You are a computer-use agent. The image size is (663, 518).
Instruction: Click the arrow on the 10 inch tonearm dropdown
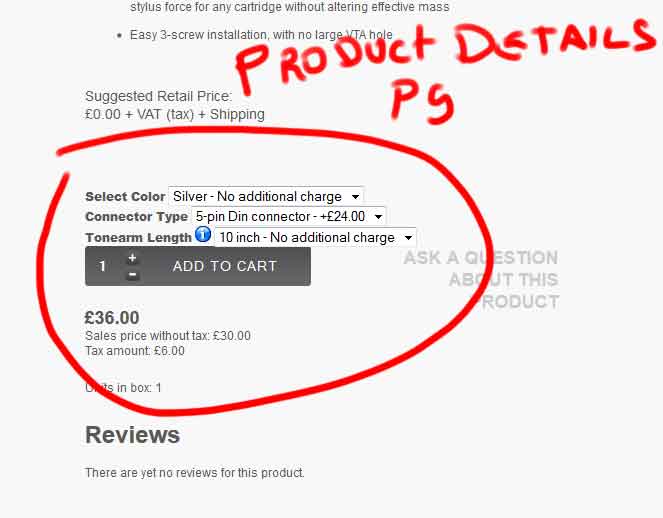408,238
